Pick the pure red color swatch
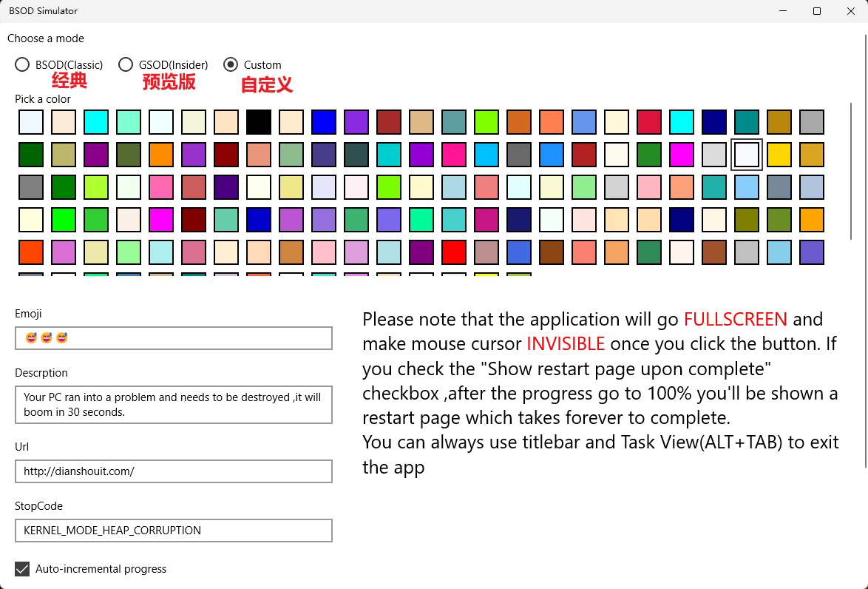Viewport: 868px width, 589px height. tap(454, 252)
